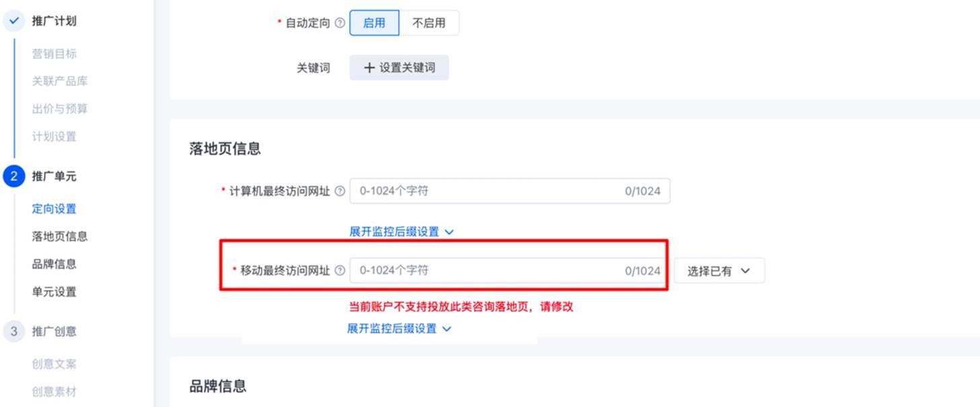
Task: Click the plus icon for 设置关键词
Action: (369, 68)
